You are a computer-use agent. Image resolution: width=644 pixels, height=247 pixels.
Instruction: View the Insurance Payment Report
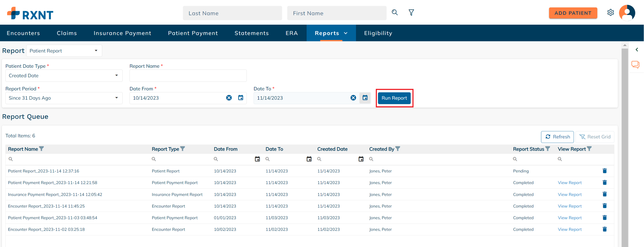570,194
